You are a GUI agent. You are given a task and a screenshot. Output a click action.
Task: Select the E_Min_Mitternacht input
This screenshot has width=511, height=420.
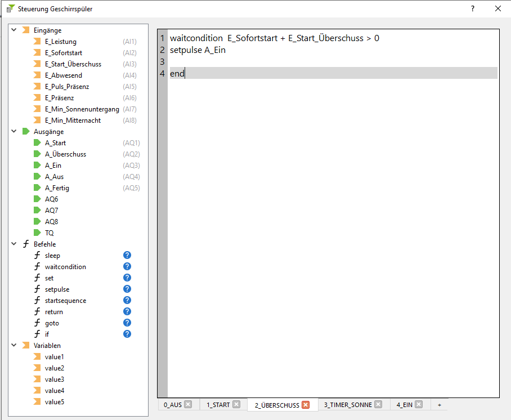pos(73,120)
